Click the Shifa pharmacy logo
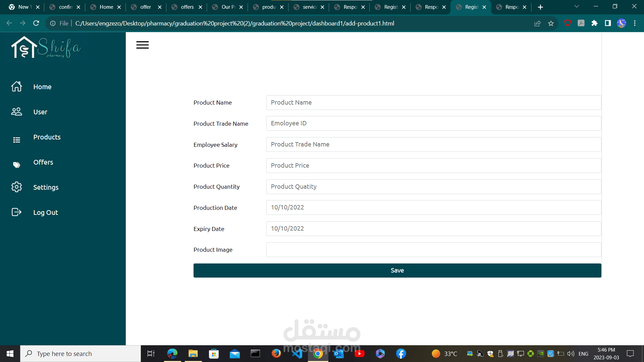This screenshot has height=362, width=644. [46, 48]
